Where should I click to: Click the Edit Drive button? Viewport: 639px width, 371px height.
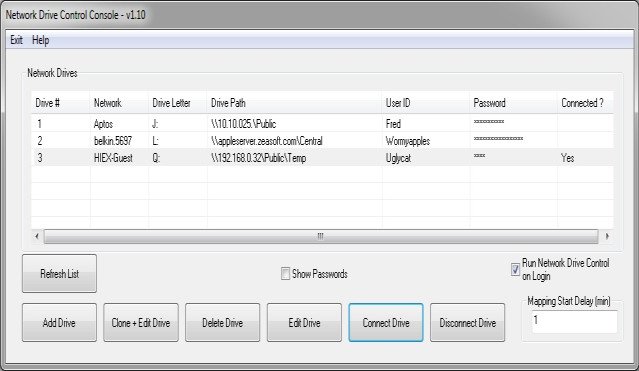point(304,322)
